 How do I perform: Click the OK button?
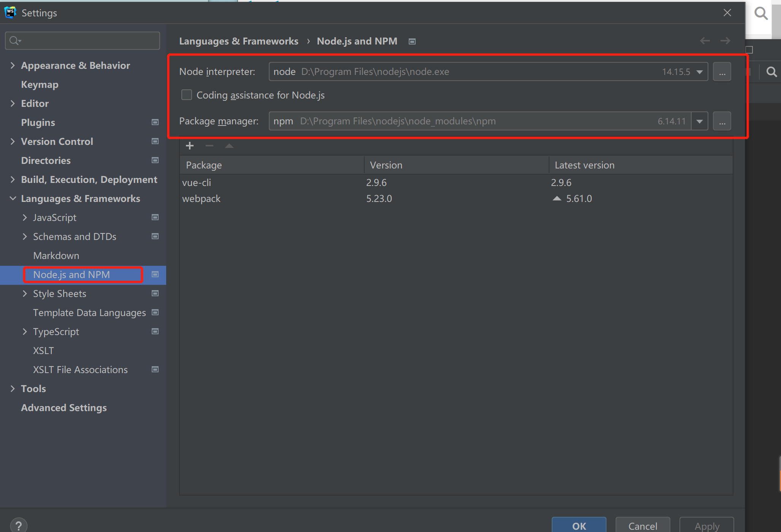point(579,526)
